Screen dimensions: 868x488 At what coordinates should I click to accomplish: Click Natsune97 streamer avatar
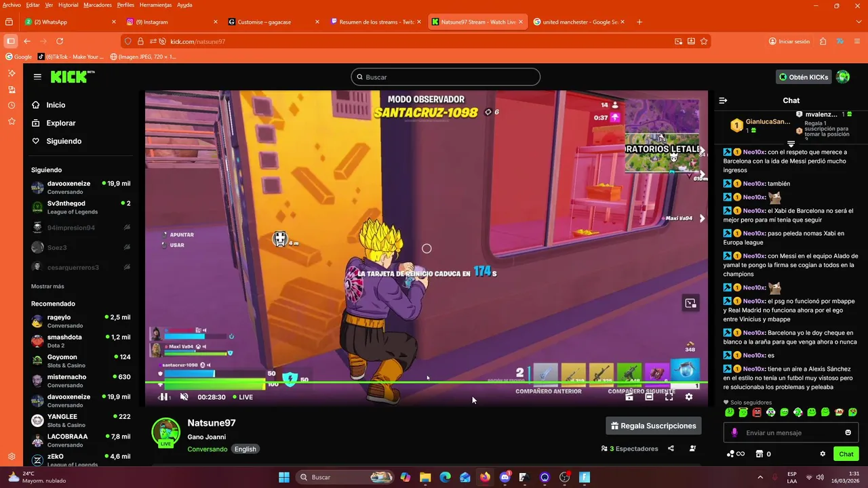[x=165, y=432]
